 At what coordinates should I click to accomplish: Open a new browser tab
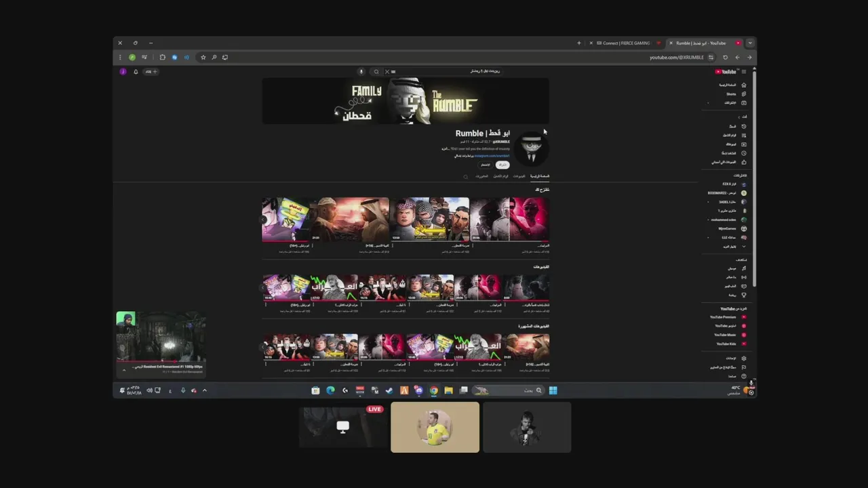click(578, 43)
